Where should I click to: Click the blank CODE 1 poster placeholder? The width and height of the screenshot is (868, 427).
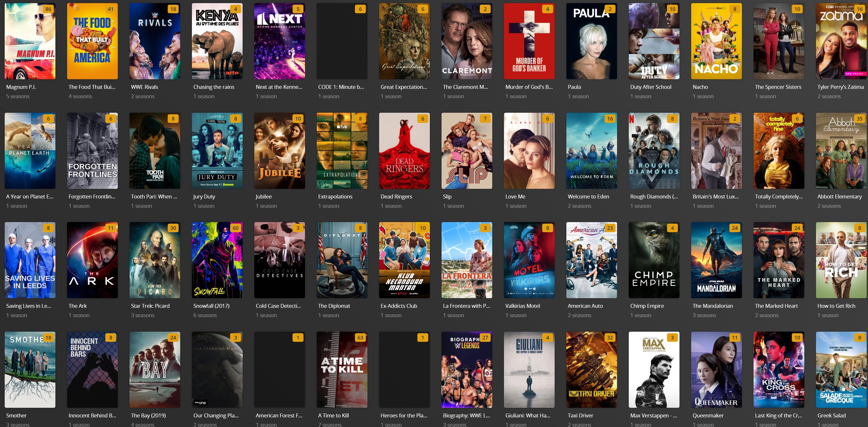click(342, 41)
